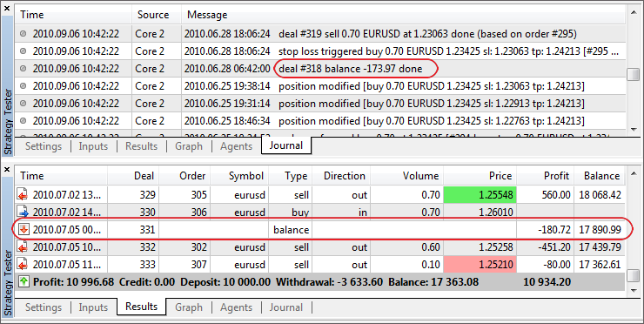Sort results by Profit column header
Screen dimensions: 644x324
tap(545, 176)
